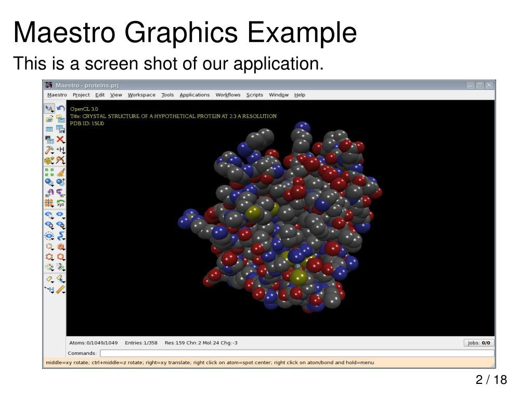This screenshot has height=399, width=532.
Task: Click the eye-with-plus Also Display icon
Action: tap(49, 225)
